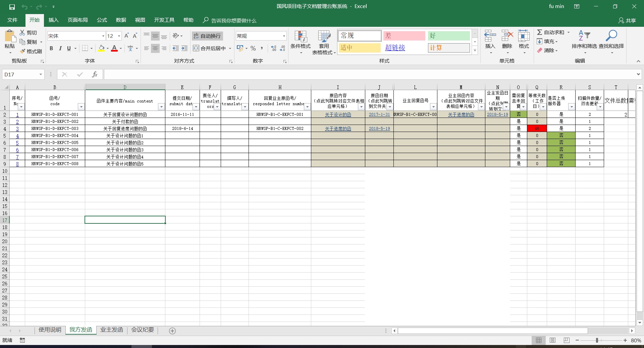Open the 关于设计的函 hyperlink
644x348 pixels.
[338, 115]
